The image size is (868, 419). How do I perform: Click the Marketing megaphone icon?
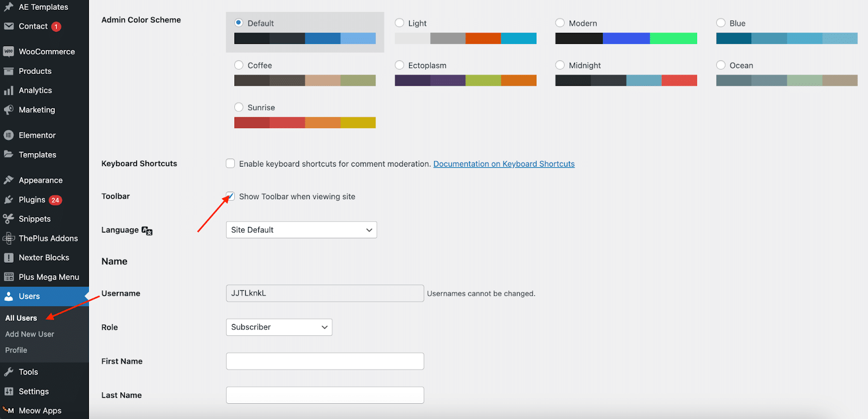[9, 110]
